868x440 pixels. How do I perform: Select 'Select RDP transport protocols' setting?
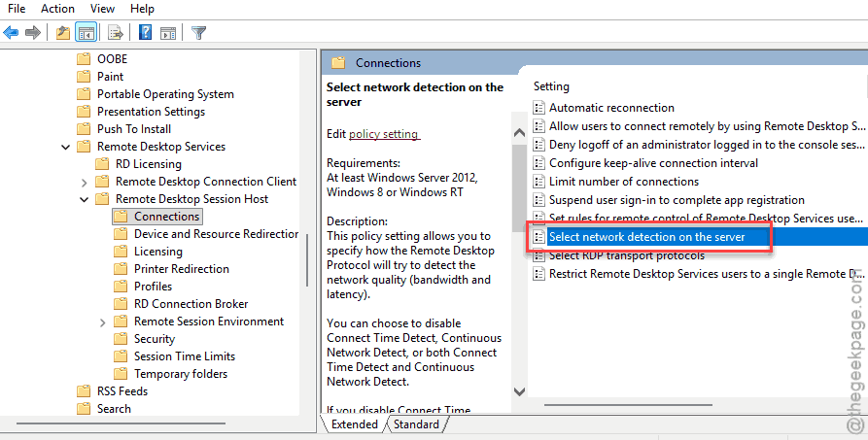click(627, 255)
